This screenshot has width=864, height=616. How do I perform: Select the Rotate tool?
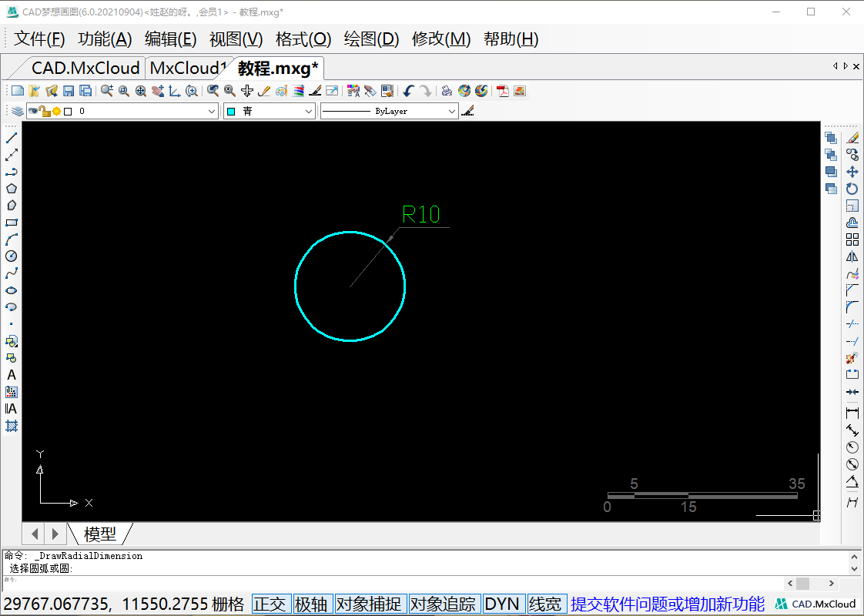(852, 189)
